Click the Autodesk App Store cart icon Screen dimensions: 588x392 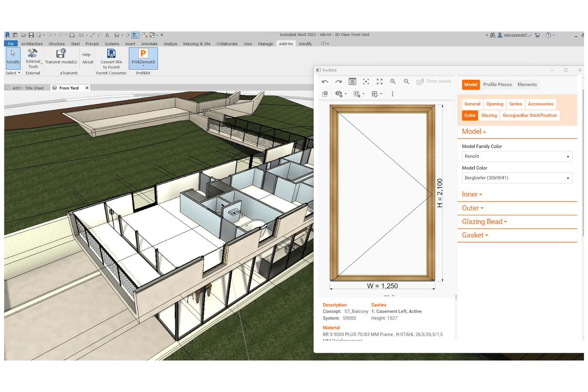point(537,35)
